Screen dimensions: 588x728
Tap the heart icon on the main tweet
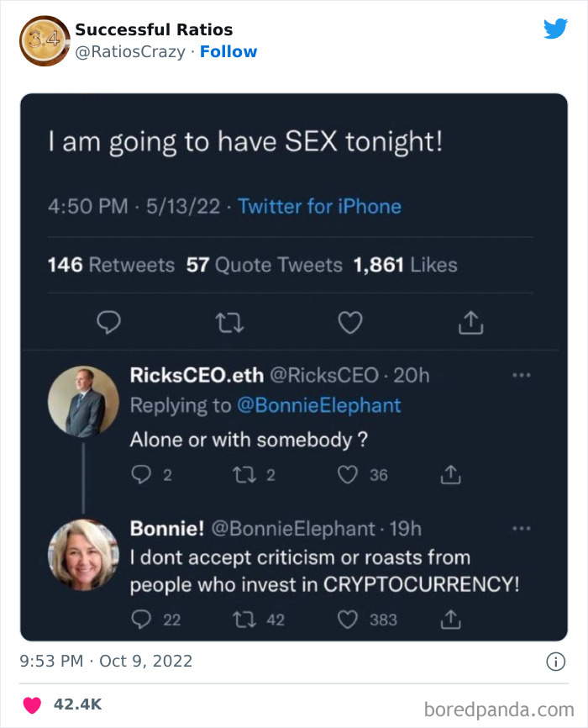(350, 322)
